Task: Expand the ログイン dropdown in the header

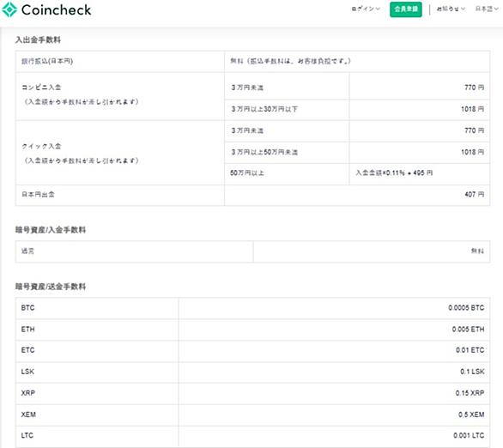Action: [366, 9]
